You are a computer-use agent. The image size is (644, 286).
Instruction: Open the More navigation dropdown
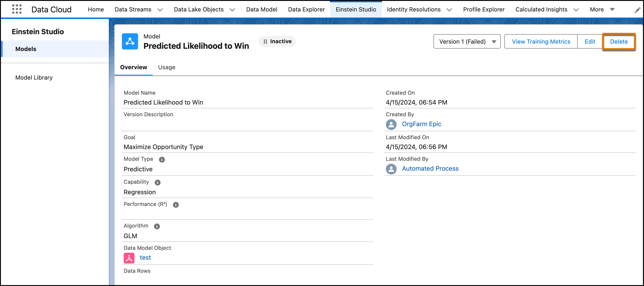pyautogui.click(x=602, y=9)
